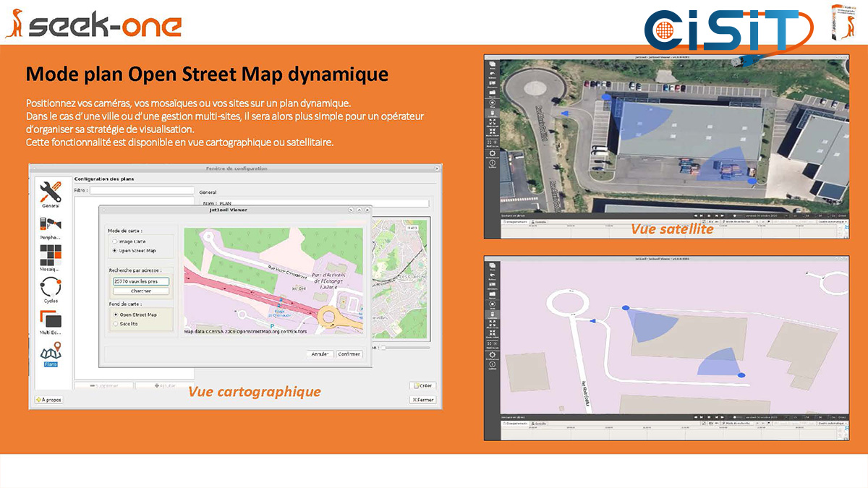Select the Plans map icon
The height and width of the screenshot is (488, 868).
(x=51, y=354)
